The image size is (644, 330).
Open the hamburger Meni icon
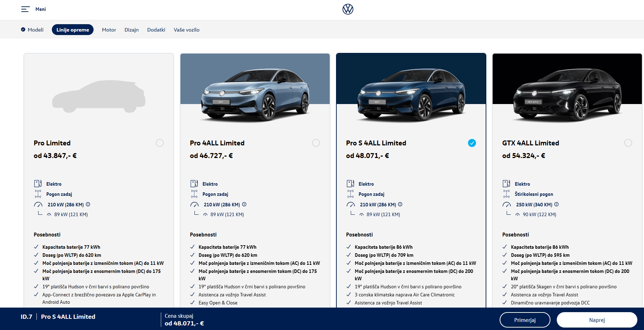tap(25, 9)
